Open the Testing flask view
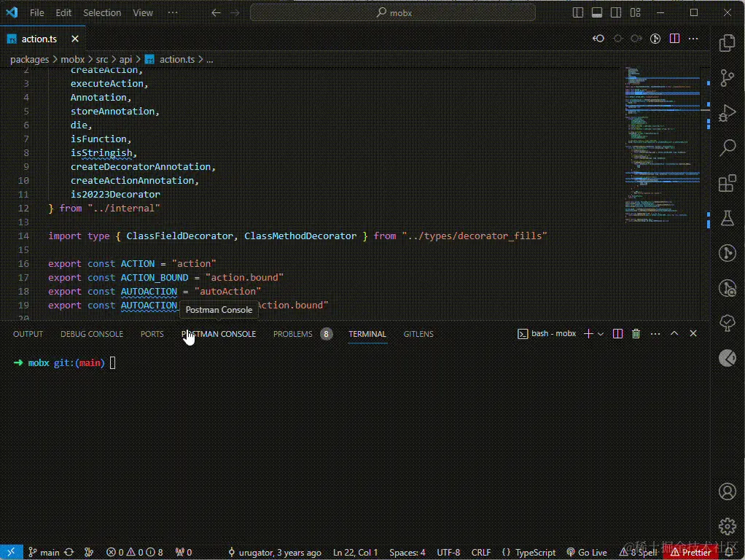This screenshot has width=745, height=560. point(727,218)
